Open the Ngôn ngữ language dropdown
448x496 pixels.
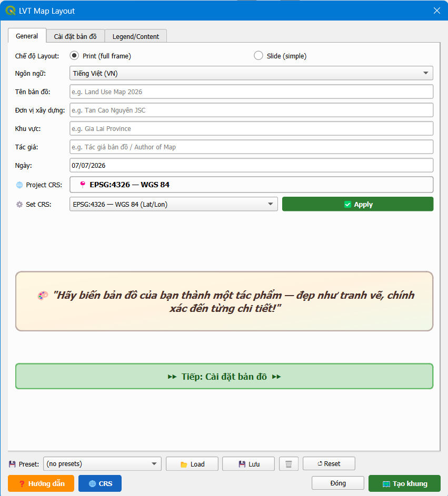252,73
